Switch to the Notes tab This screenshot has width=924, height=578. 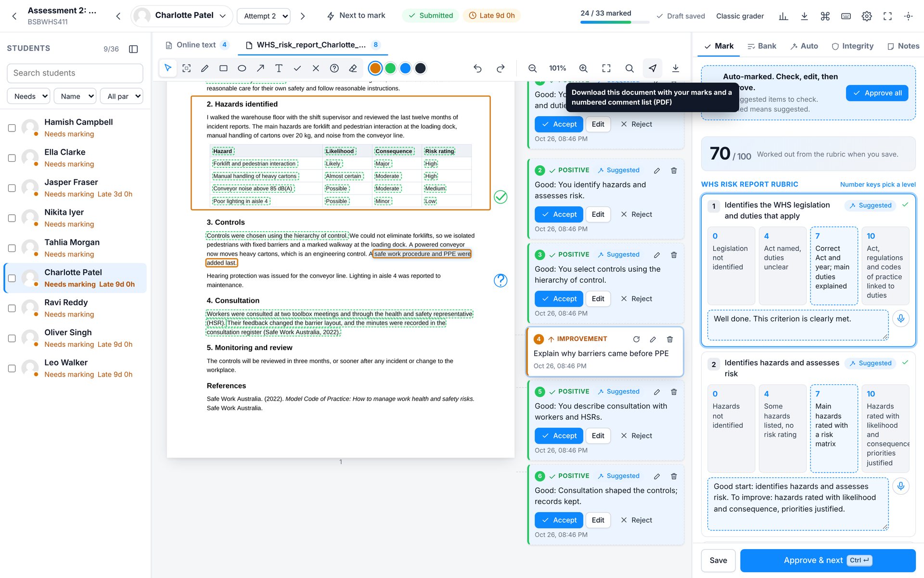pyautogui.click(x=903, y=46)
